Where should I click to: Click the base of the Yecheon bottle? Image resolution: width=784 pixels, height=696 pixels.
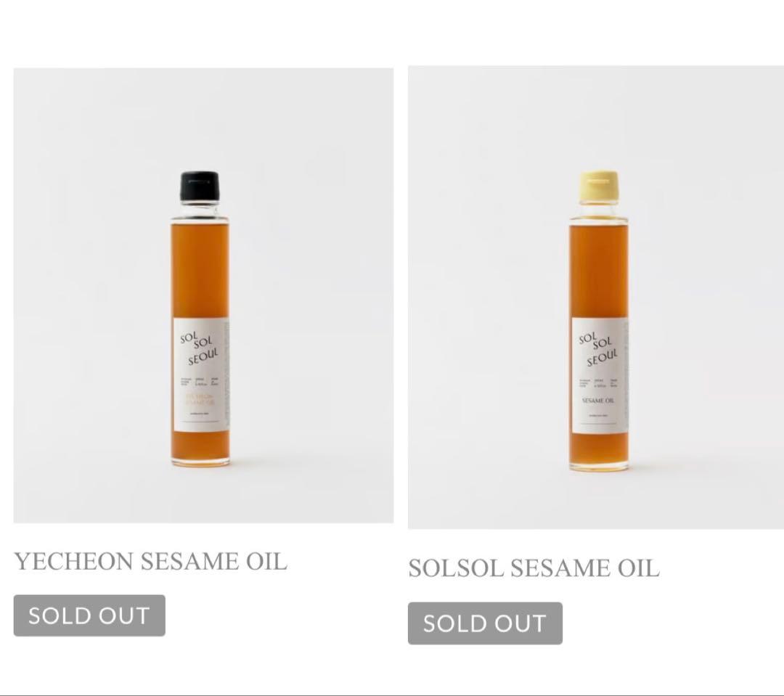[200, 457]
